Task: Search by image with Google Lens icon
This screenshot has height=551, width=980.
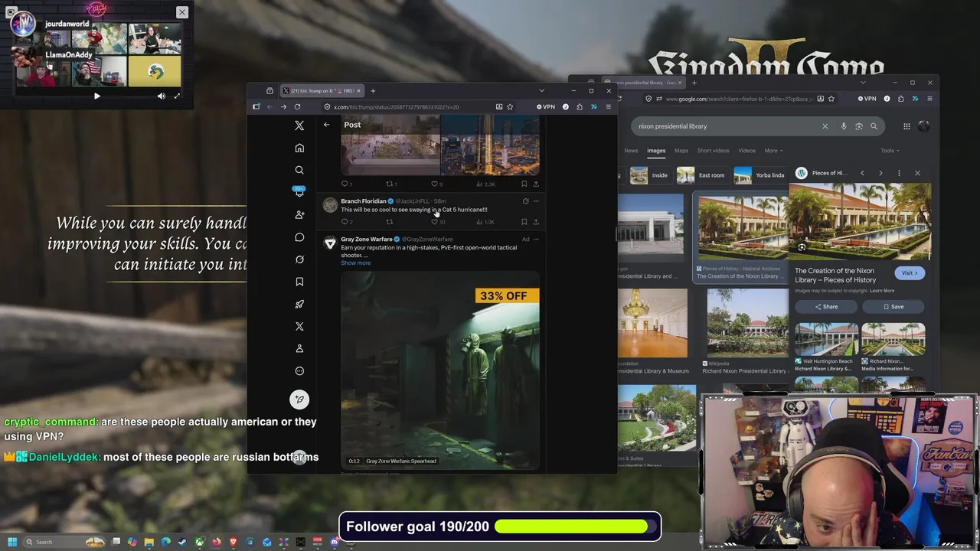Action: click(859, 126)
